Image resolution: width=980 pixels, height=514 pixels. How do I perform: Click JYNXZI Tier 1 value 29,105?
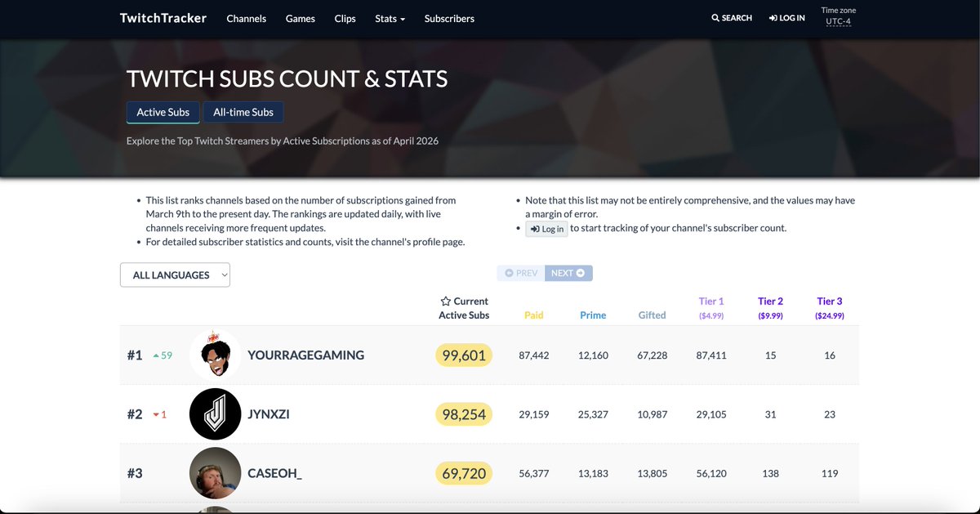pos(711,414)
